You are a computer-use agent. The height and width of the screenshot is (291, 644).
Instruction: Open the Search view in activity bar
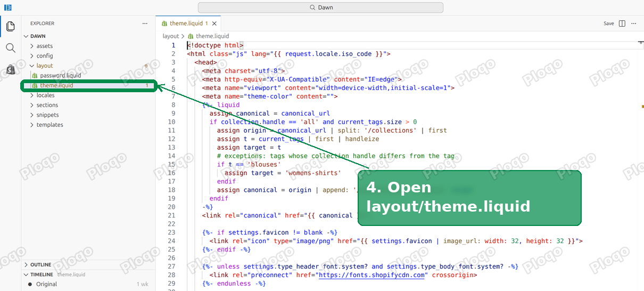pos(10,48)
